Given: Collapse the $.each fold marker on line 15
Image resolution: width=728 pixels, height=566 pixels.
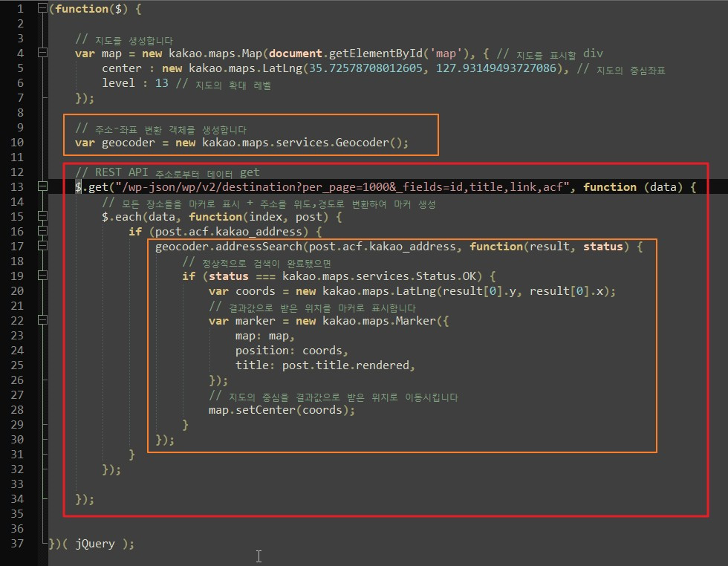Looking at the screenshot, I should click(42, 216).
